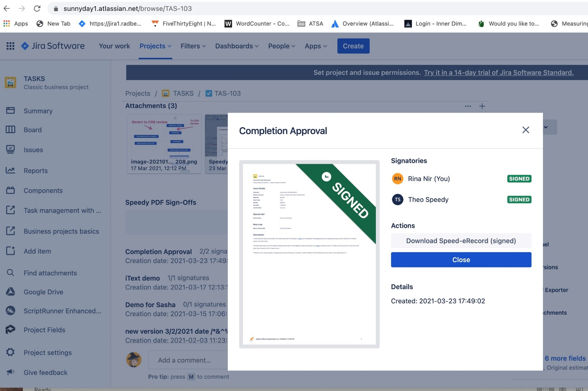Click the add attachment plus icon

482,106
